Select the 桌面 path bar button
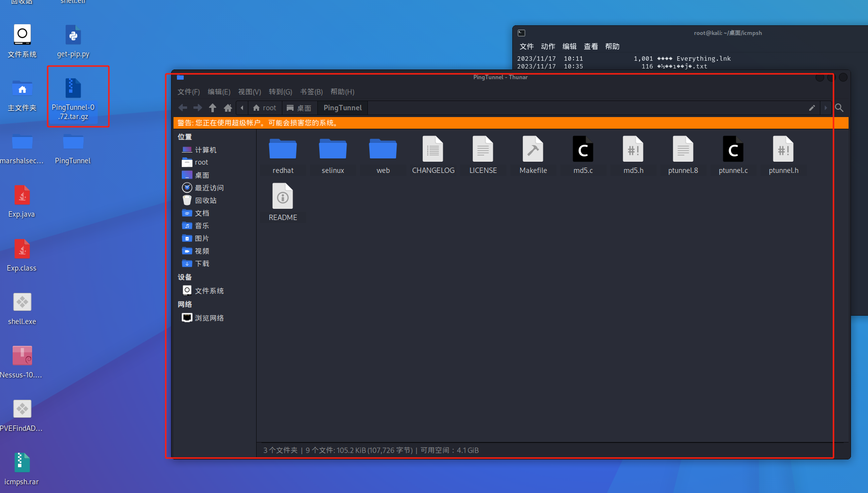This screenshot has height=493, width=868. 299,108
